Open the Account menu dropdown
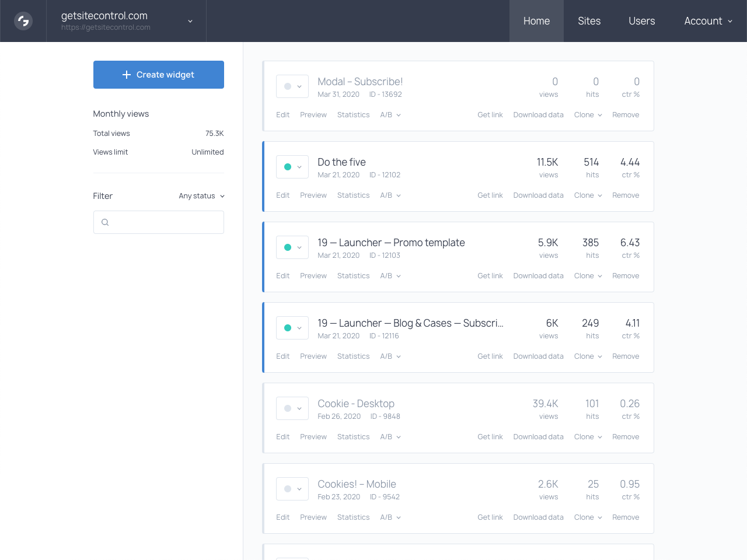747x560 pixels. (x=708, y=21)
